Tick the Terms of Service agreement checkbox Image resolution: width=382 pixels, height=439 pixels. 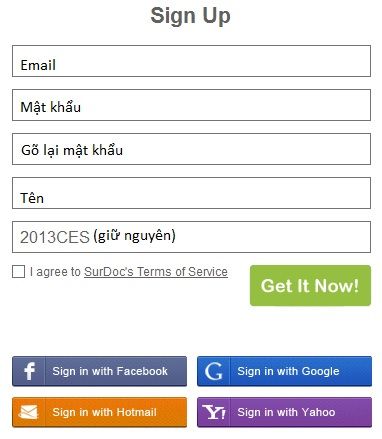pyautogui.click(x=18, y=271)
